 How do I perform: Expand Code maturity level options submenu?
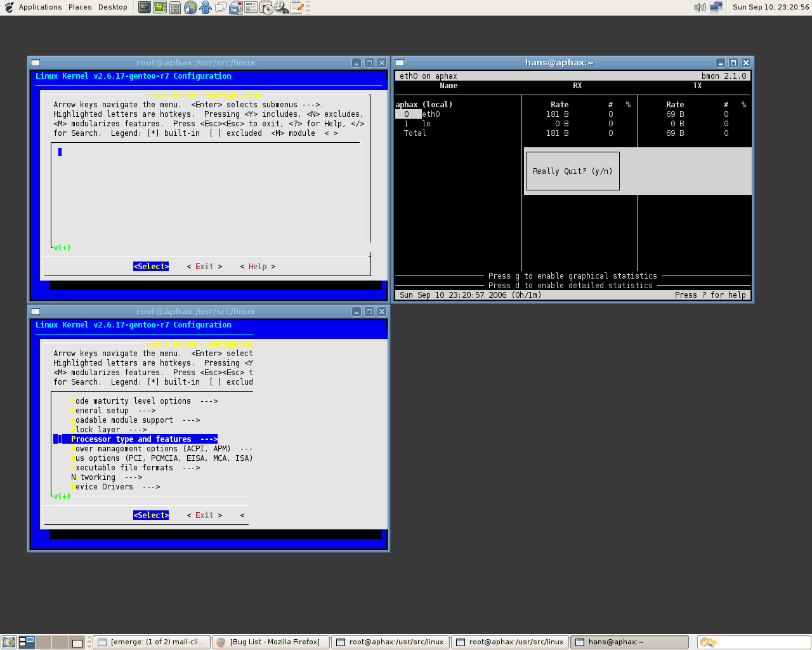(145, 401)
